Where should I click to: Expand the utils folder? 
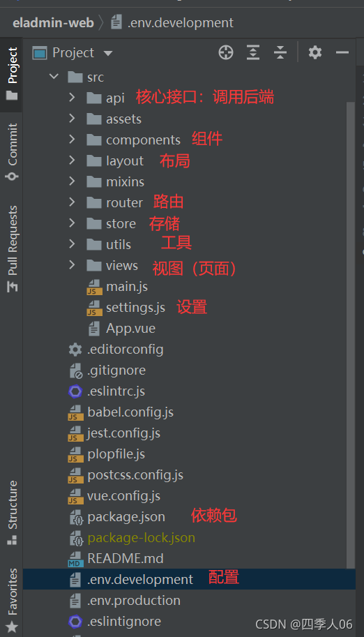tap(73, 243)
